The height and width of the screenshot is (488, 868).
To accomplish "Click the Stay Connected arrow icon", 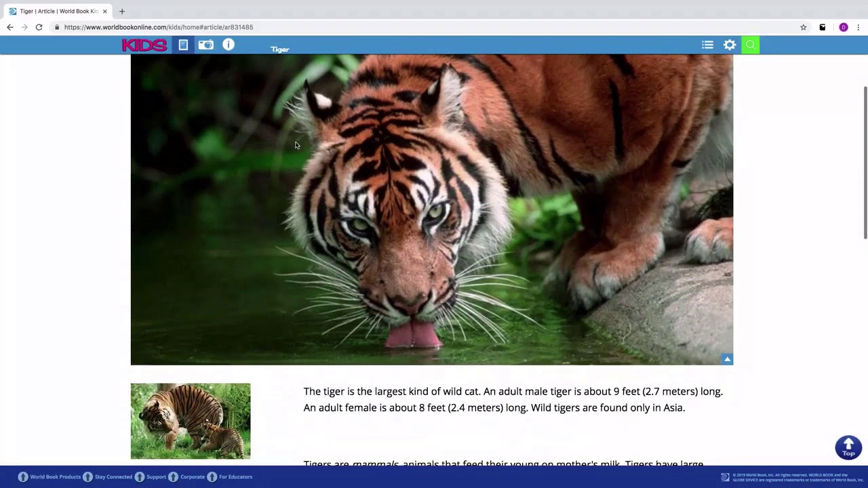I will [x=87, y=477].
